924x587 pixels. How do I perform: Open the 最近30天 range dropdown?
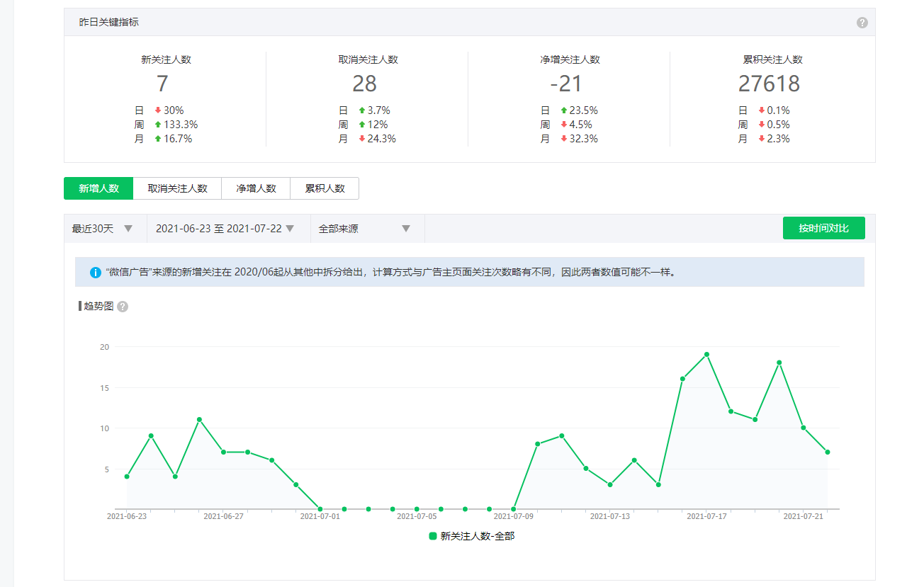coord(105,229)
